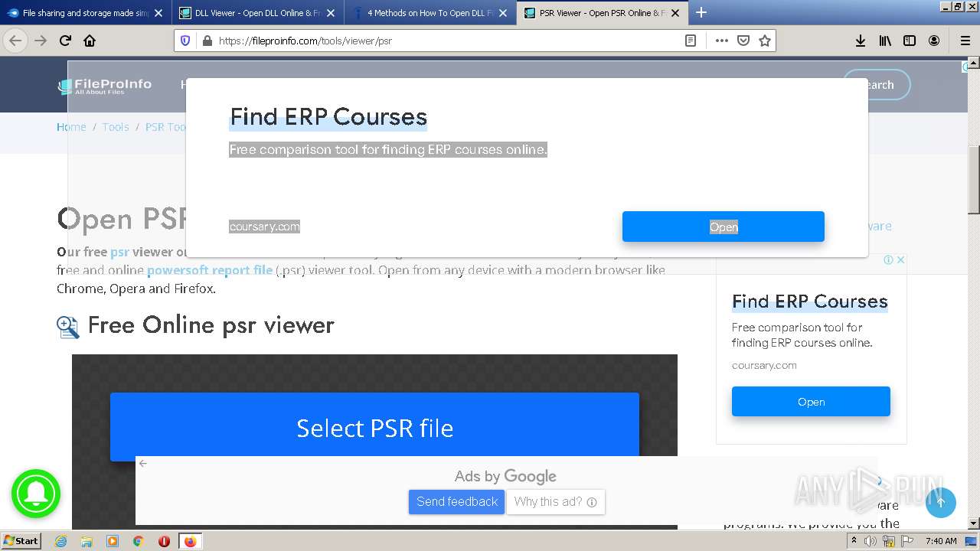980x551 pixels.
Task: Click Find ERP Courses popup heading
Action: point(328,117)
